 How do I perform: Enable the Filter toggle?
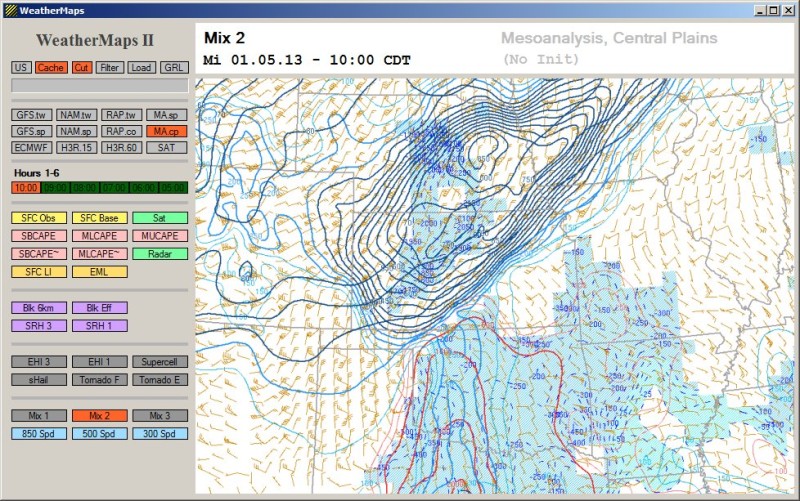tap(110, 67)
